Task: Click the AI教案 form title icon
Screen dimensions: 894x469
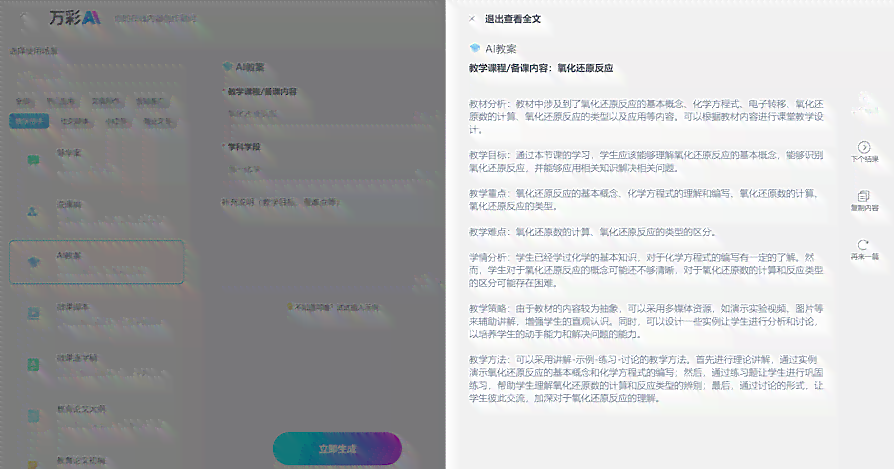Action: [227, 67]
